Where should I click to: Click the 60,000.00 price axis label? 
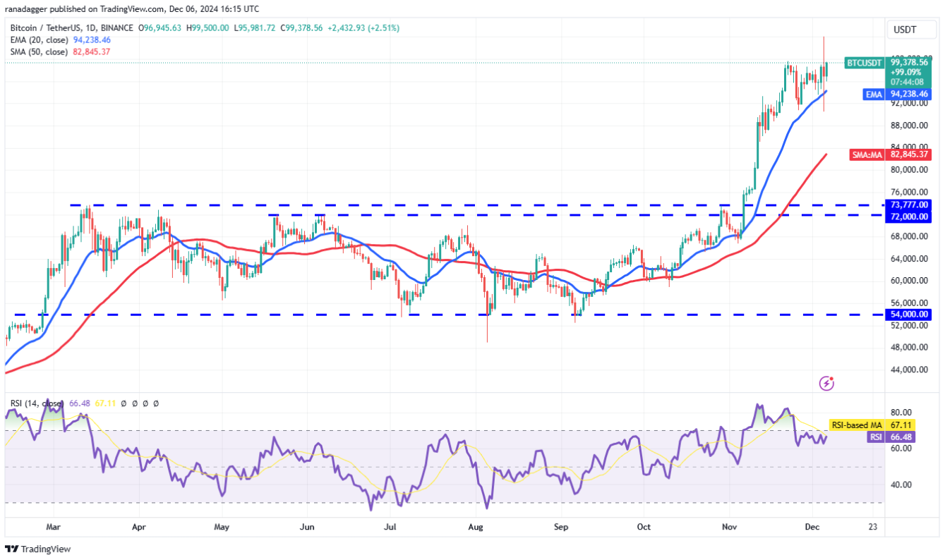pos(909,281)
